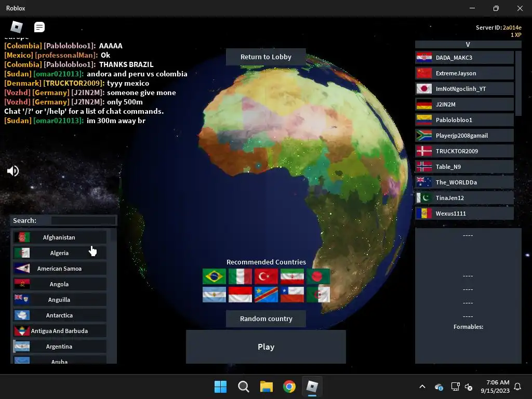The image size is (532, 399).
Task: Select player Wexus1111 in player list
Action: click(464, 214)
